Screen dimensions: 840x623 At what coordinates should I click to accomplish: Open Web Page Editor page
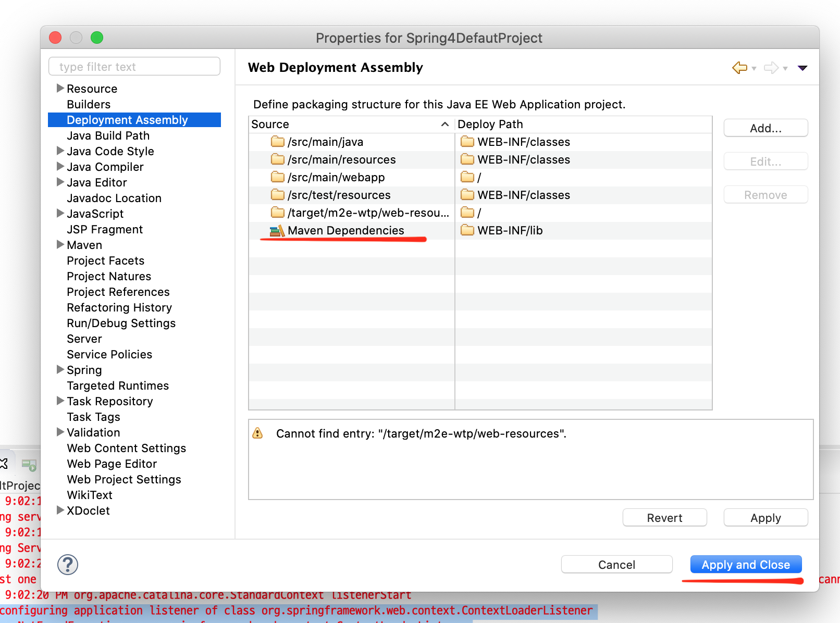[x=112, y=464]
